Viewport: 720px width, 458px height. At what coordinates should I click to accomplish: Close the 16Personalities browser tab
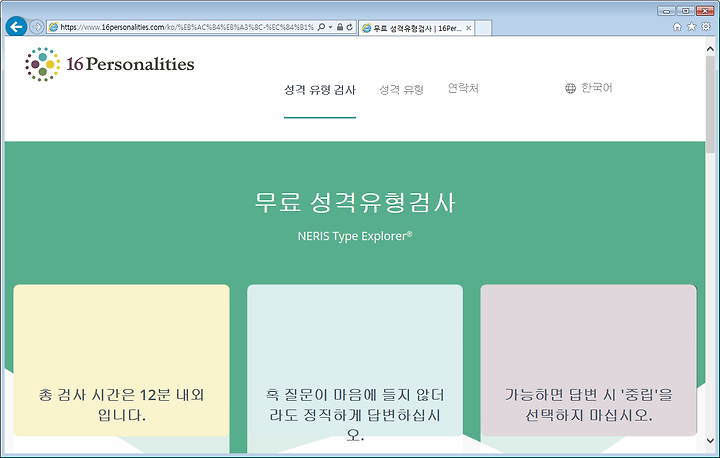(468, 28)
